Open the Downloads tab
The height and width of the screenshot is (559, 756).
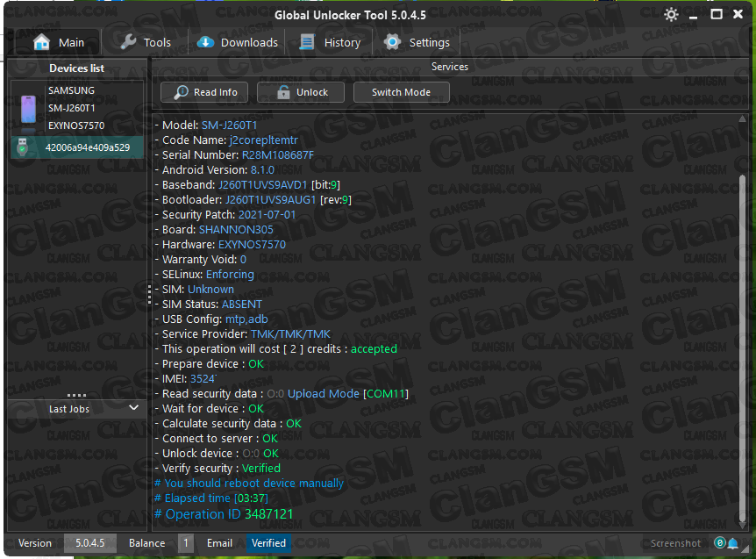point(237,42)
